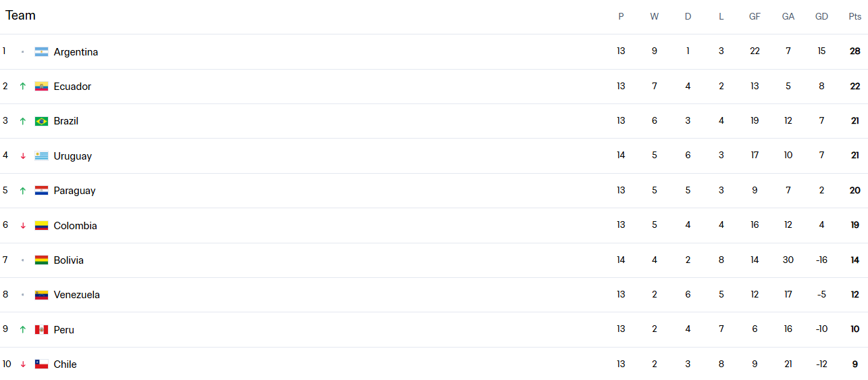Click the GD column header
868x380 pixels.
(x=821, y=17)
